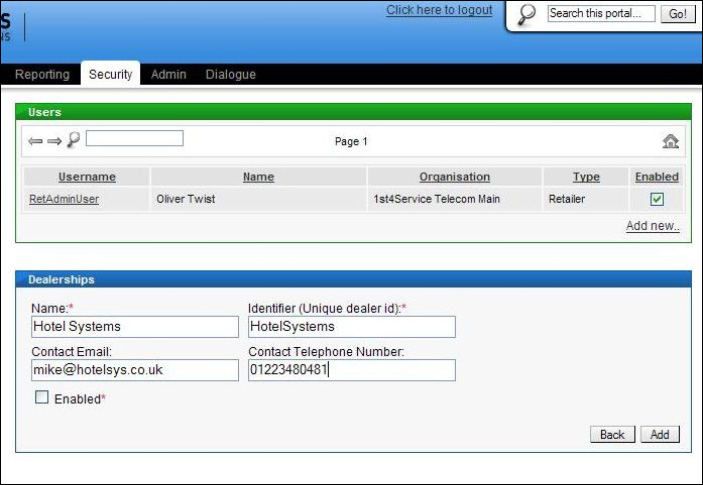Sort users by Organisation column header
Screen dimensions: 703x485
tap(454, 177)
